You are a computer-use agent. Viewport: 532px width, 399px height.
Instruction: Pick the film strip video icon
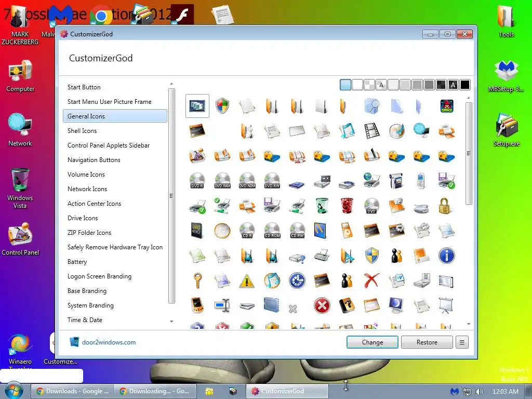371,131
